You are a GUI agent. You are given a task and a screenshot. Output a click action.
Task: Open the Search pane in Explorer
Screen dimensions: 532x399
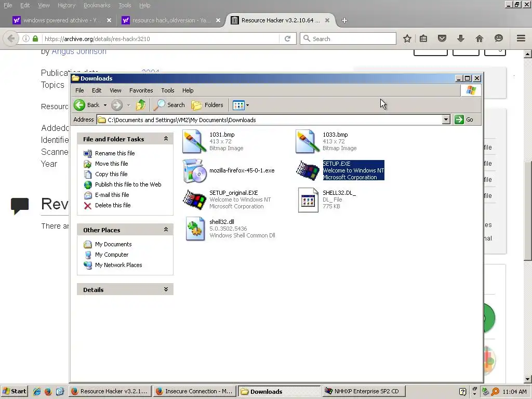[169, 105]
